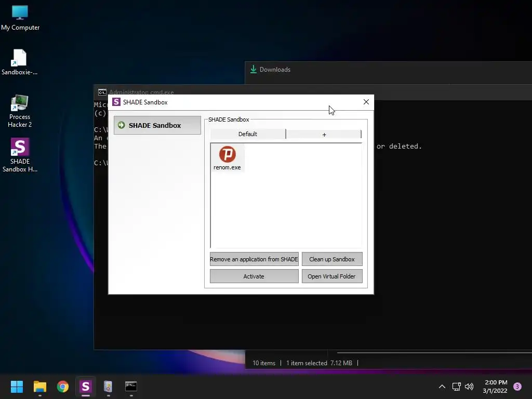Click cmd.exe window title bar icon
532x399 pixels.
point(102,92)
